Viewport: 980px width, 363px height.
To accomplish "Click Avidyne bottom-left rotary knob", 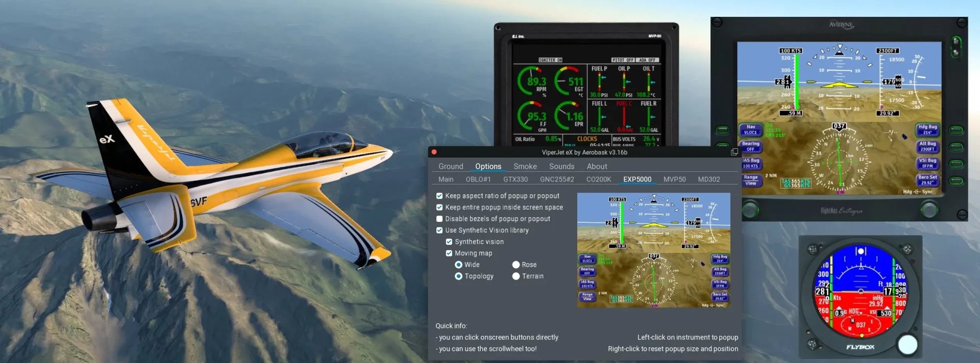I will (x=749, y=209).
